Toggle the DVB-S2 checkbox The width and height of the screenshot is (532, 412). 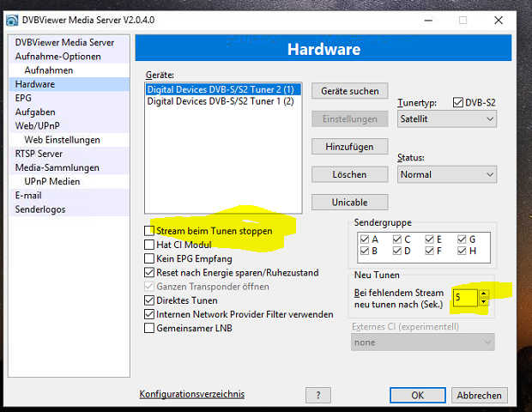point(458,102)
